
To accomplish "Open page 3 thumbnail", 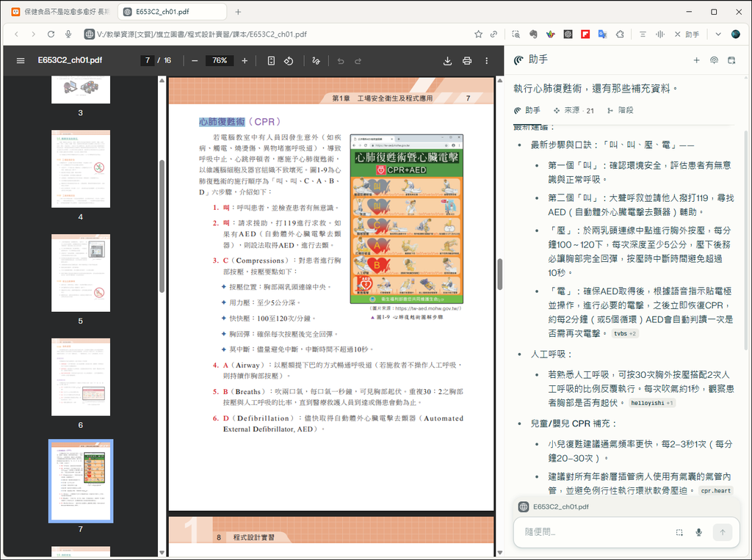I will [x=81, y=90].
